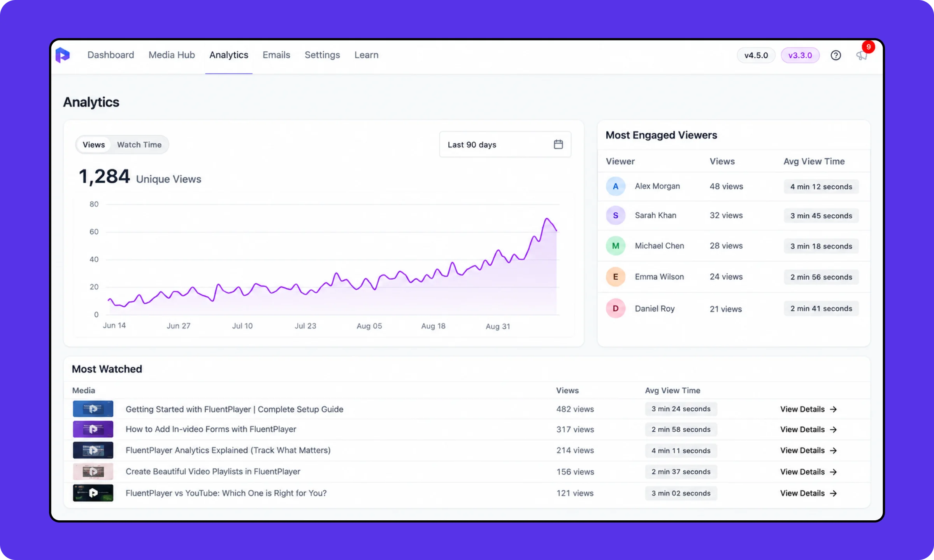
Task: Click the '3 min 18 seconds' time badge
Action: [821, 246]
